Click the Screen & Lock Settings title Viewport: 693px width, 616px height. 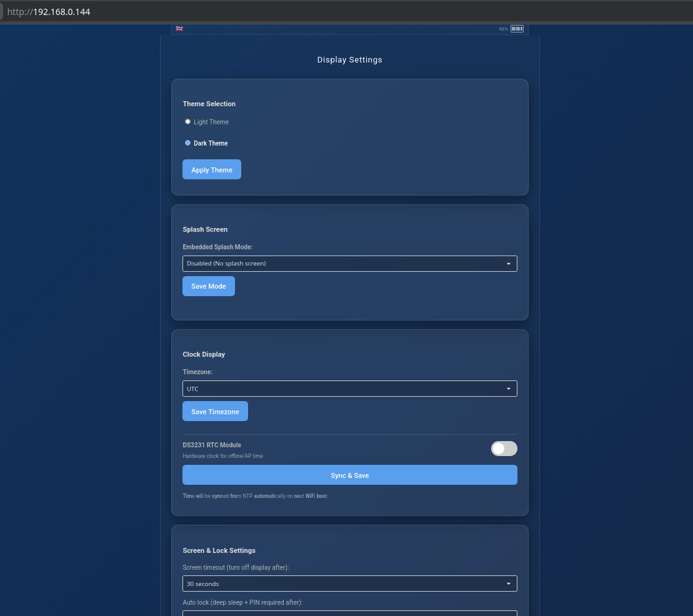pos(219,550)
